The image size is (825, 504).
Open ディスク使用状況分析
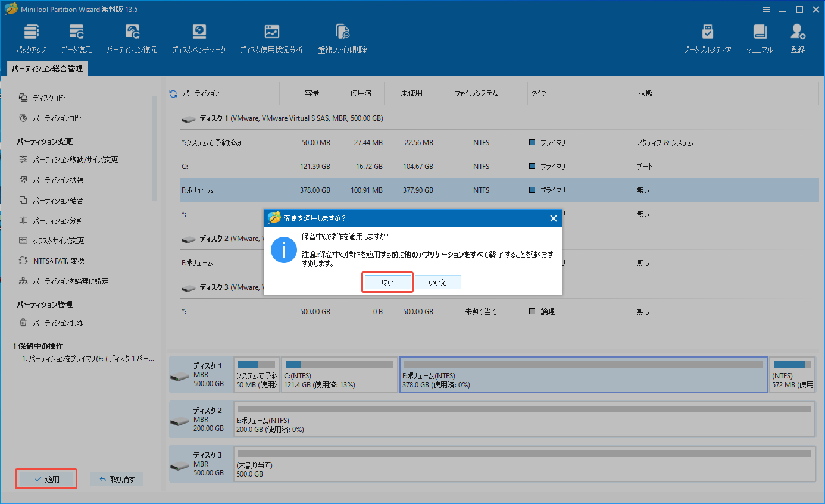[271, 37]
